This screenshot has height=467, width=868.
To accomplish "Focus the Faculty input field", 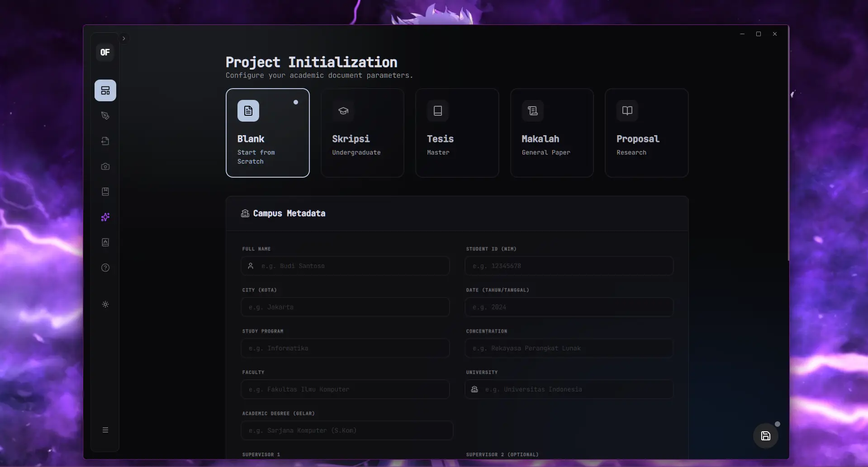I will coord(346,389).
